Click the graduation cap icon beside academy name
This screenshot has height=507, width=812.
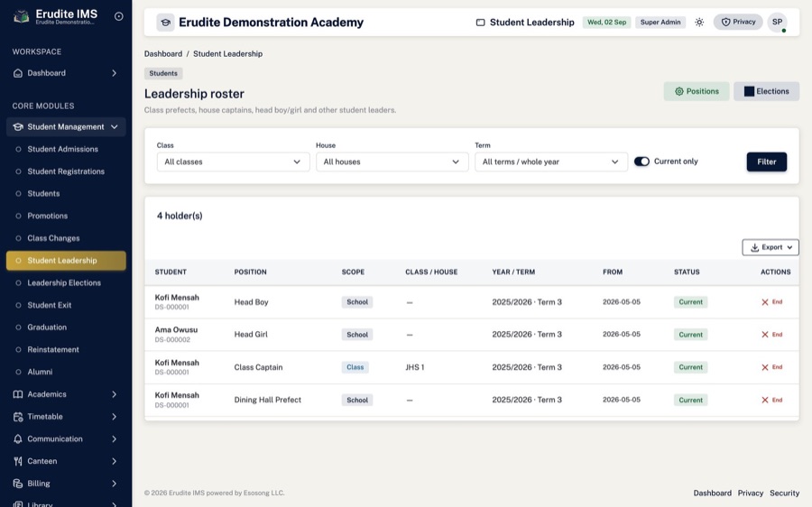pos(165,23)
